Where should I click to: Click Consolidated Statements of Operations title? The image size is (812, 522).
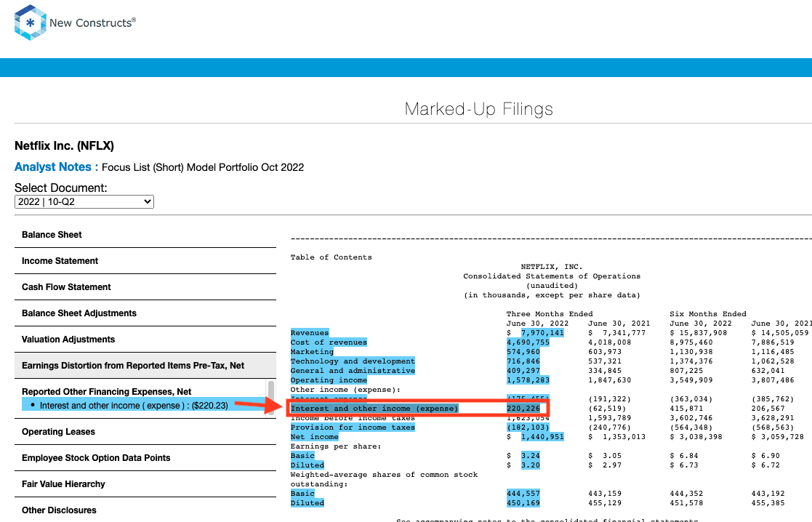click(552, 276)
